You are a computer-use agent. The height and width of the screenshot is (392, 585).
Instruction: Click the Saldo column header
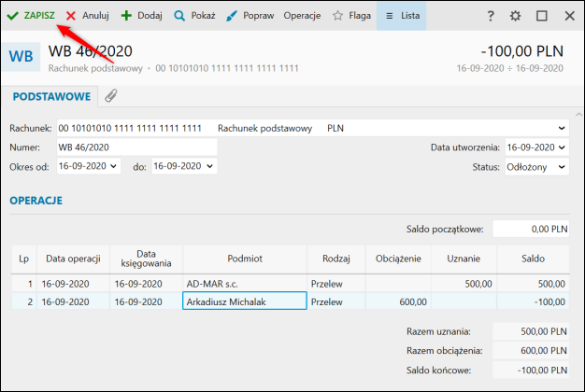[x=534, y=259]
